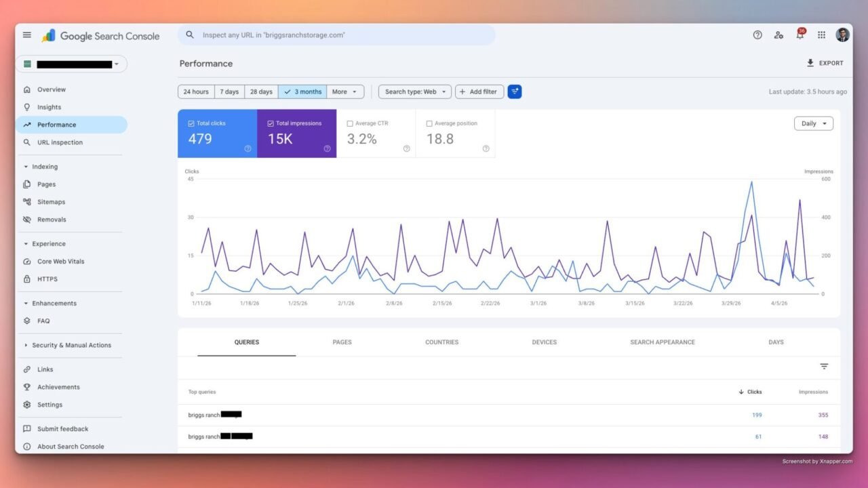Open the More date ranges dropdown

click(345, 91)
